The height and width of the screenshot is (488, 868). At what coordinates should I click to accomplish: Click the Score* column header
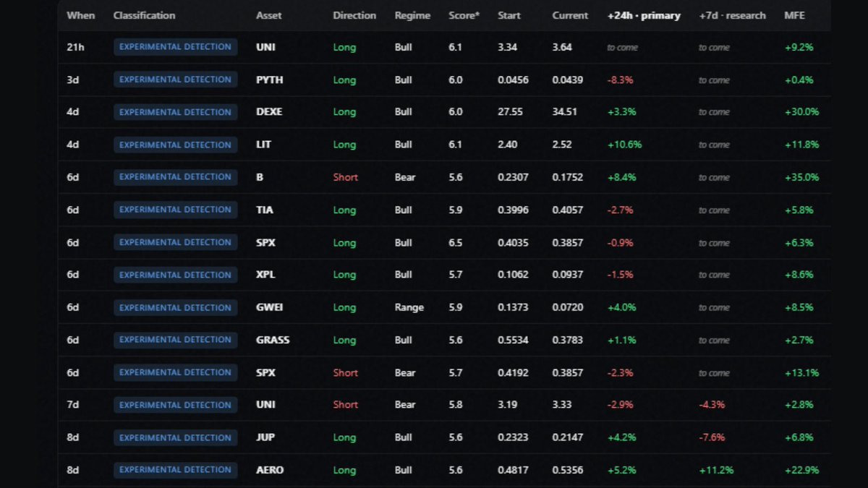pos(464,15)
